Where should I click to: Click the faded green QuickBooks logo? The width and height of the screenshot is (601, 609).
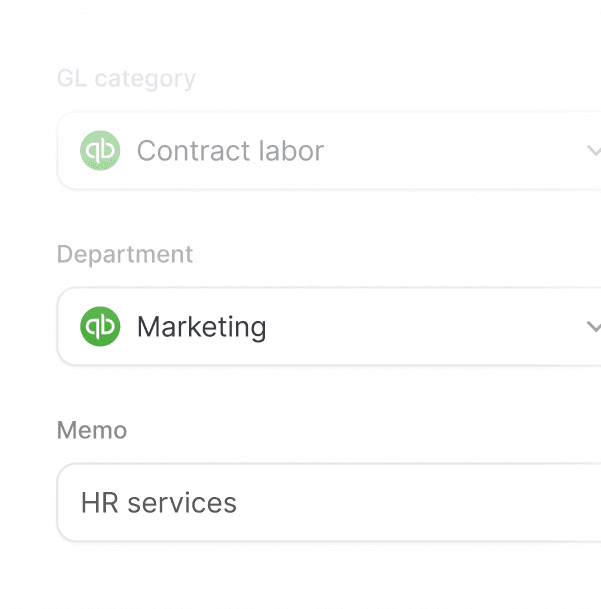[100, 151]
